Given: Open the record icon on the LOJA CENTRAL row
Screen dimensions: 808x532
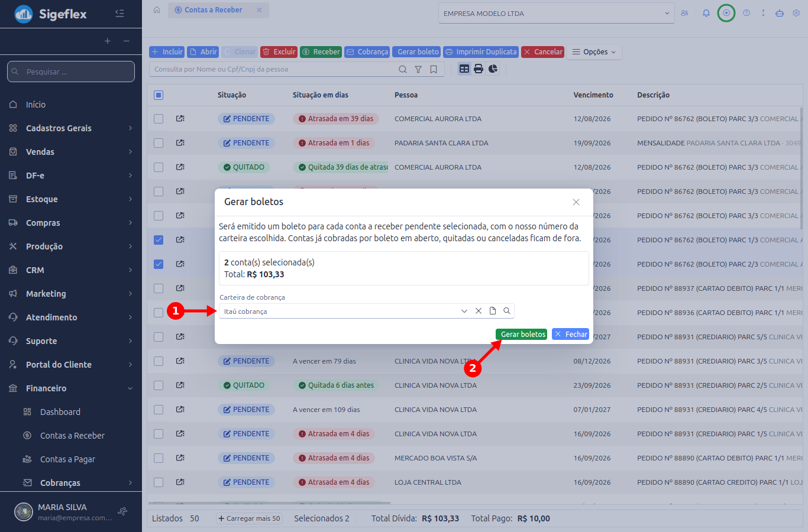Looking at the screenshot, I should click(180, 482).
